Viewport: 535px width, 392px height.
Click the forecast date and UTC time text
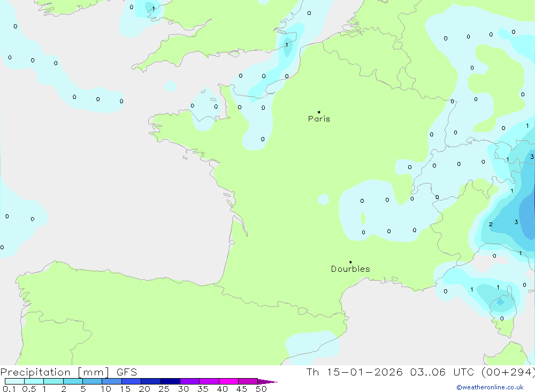[x=420, y=372]
